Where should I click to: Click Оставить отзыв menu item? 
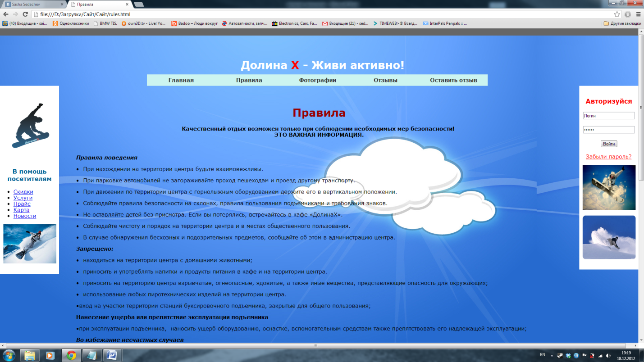tap(453, 80)
